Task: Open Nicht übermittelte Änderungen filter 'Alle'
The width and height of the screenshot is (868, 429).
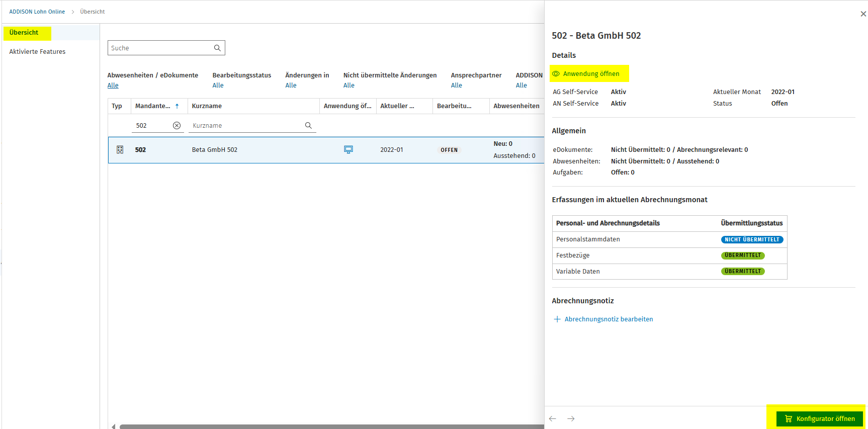Action: (x=349, y=85)
